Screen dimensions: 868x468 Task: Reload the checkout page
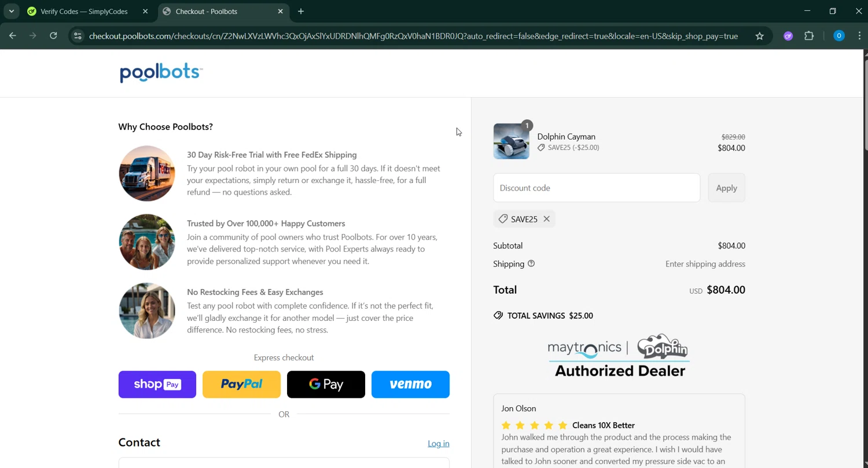[53, 36]
